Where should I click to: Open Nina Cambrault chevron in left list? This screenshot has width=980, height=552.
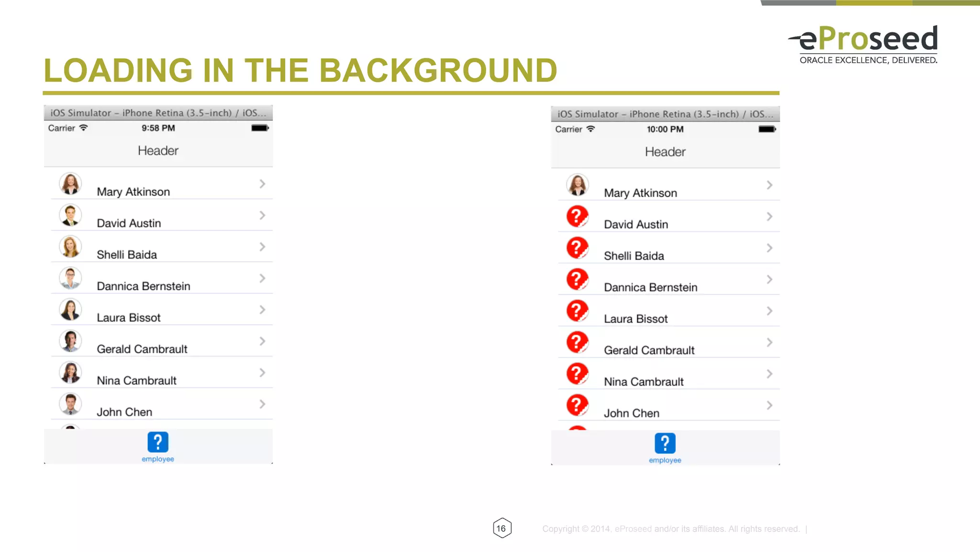262,372
